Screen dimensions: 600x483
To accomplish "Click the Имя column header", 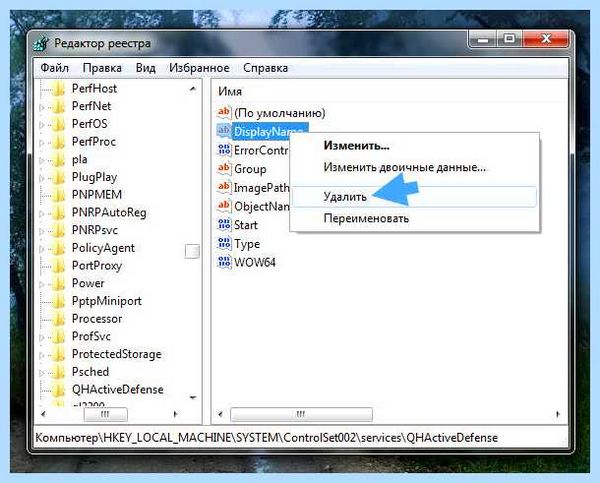I will [230, 92].
